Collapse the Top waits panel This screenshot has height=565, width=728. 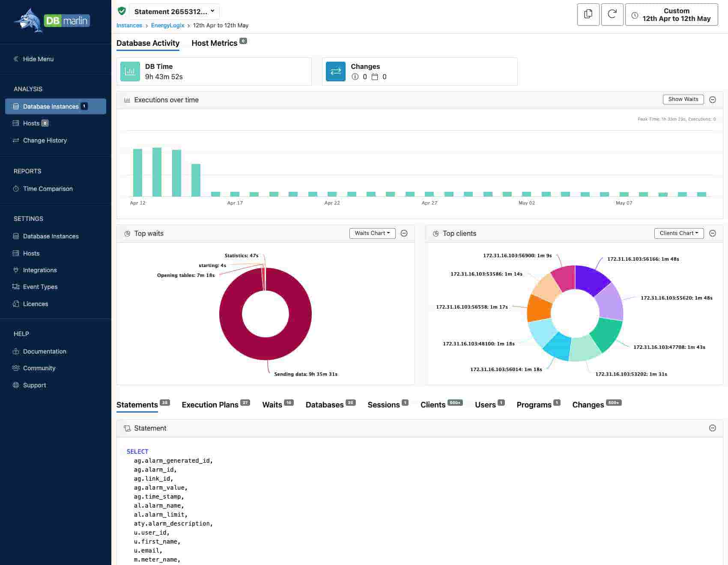tap(404, 233)
